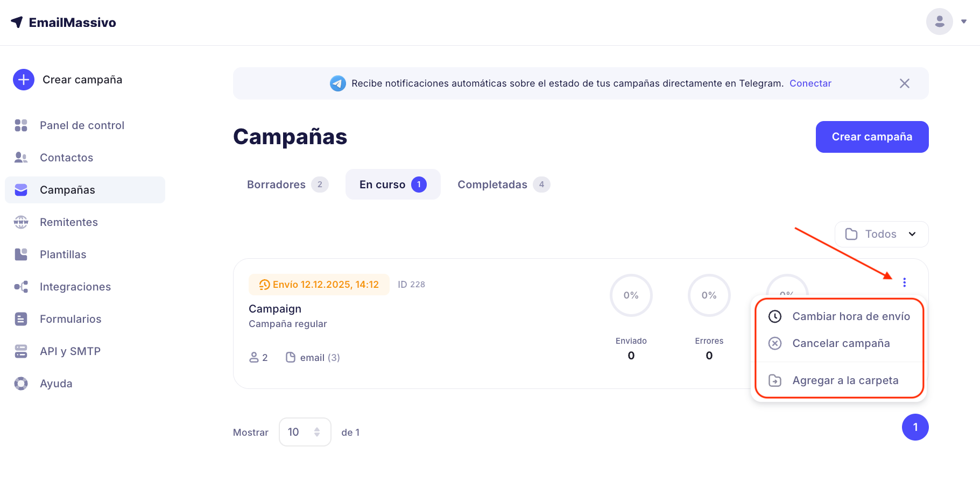This screenshot has height=482, width=980.
Task: Open the Remitentes section
Action: coord(68,222)
